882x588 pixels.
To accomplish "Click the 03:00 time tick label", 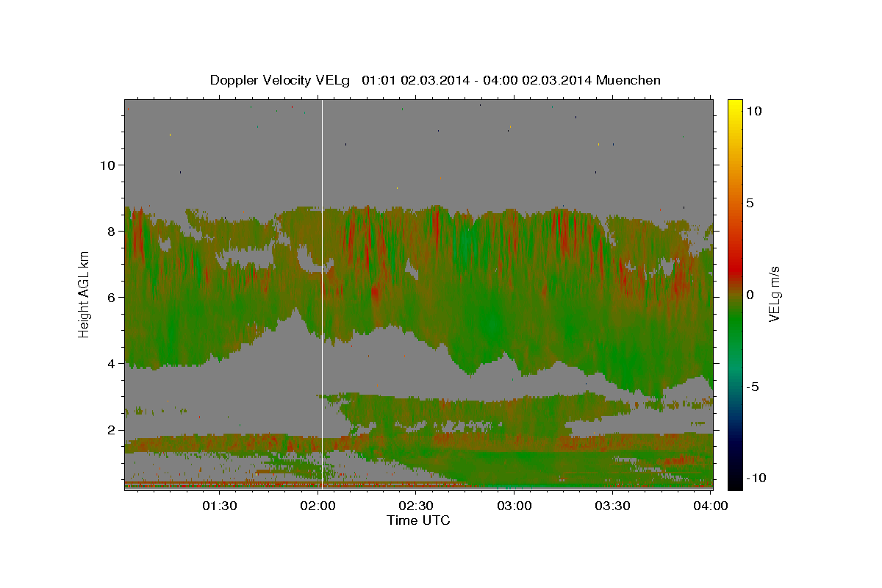I will coord(514,506).
